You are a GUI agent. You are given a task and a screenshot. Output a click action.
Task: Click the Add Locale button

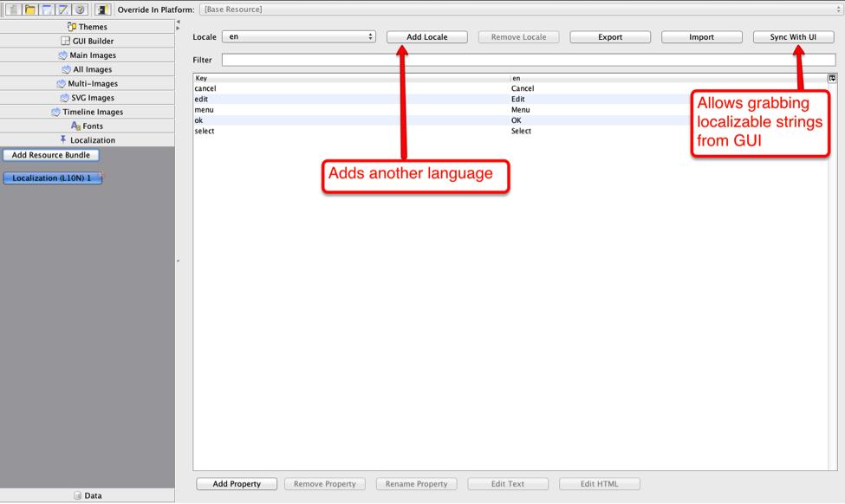(x=426, y=36)
